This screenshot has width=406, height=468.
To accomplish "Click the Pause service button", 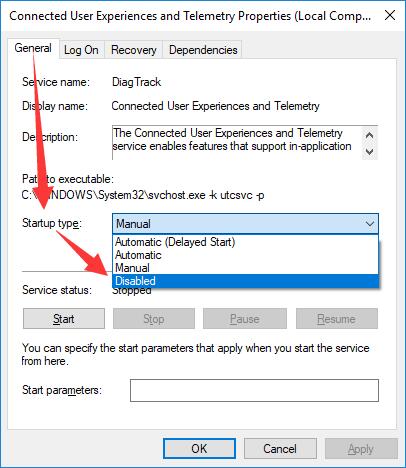I will pyautogui.click(x=245, y=319).
